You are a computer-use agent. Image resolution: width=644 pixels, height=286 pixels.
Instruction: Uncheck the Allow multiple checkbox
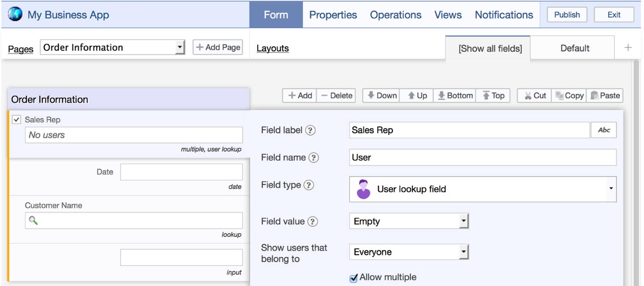pos(353,278)
